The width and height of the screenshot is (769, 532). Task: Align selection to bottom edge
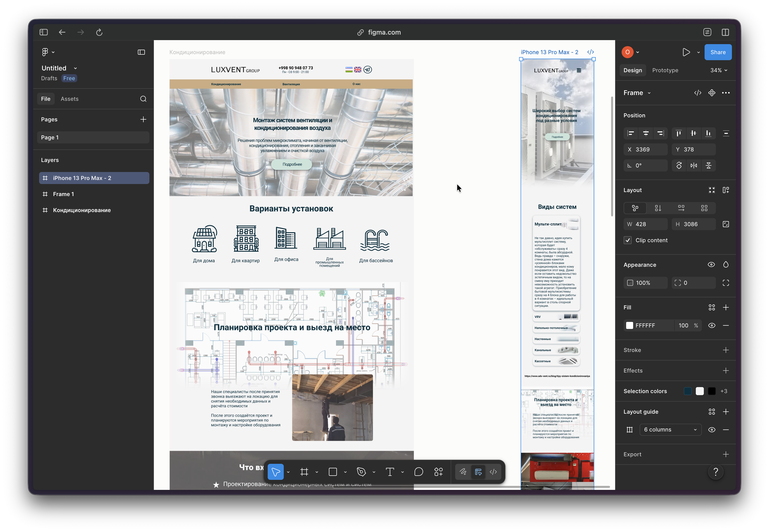click(x=708, y=133)
